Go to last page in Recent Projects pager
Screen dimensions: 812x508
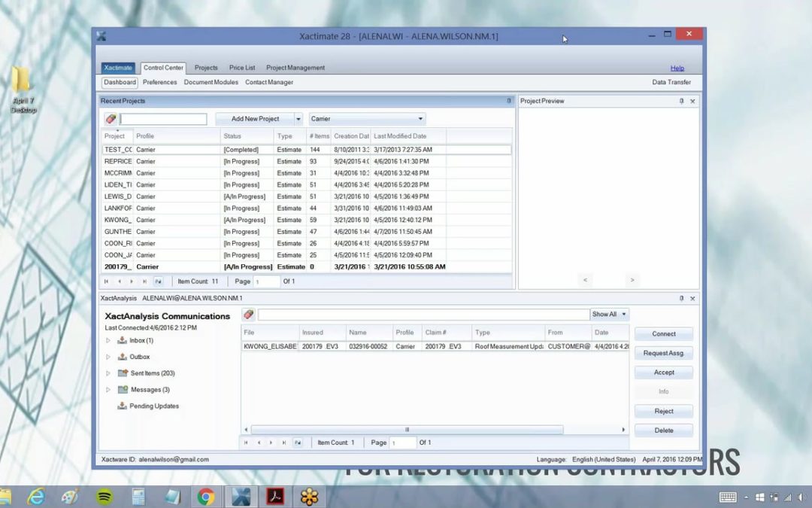pyautogui.click(x=144, y=281)
